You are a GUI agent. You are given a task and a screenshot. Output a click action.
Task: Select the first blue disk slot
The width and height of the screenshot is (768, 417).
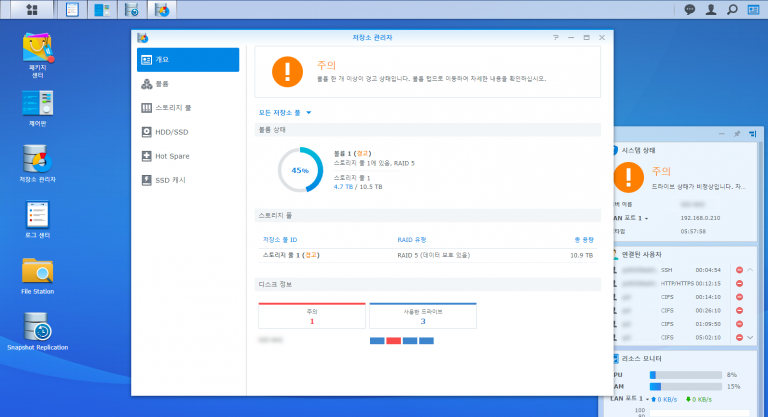click(x=377, y=341)
